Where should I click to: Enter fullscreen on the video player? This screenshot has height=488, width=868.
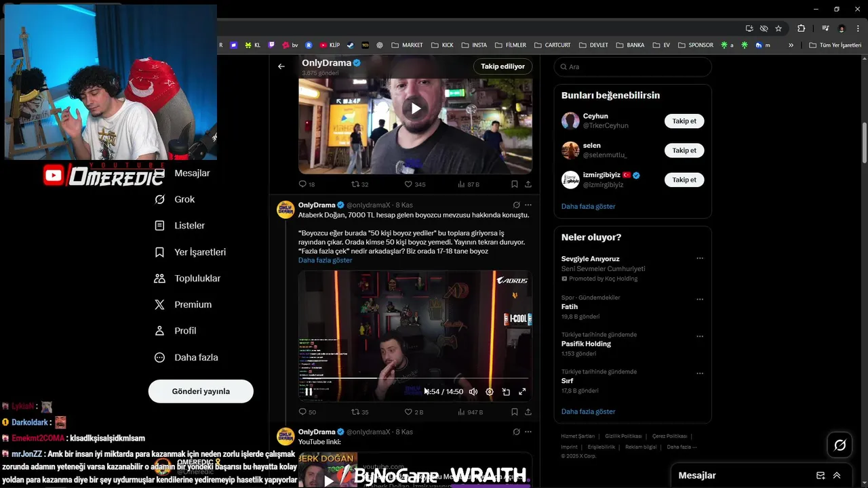tap(522, 392)
